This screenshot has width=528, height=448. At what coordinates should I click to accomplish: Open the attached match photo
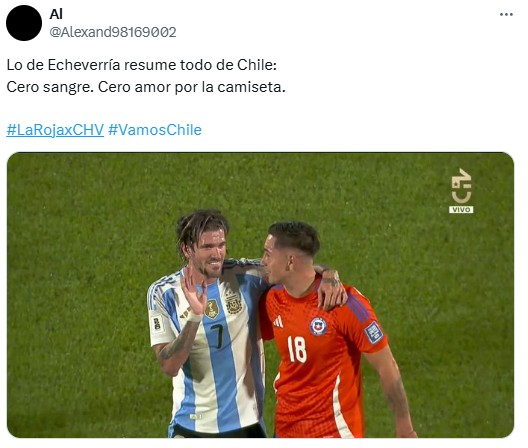(x=260, y=295)
